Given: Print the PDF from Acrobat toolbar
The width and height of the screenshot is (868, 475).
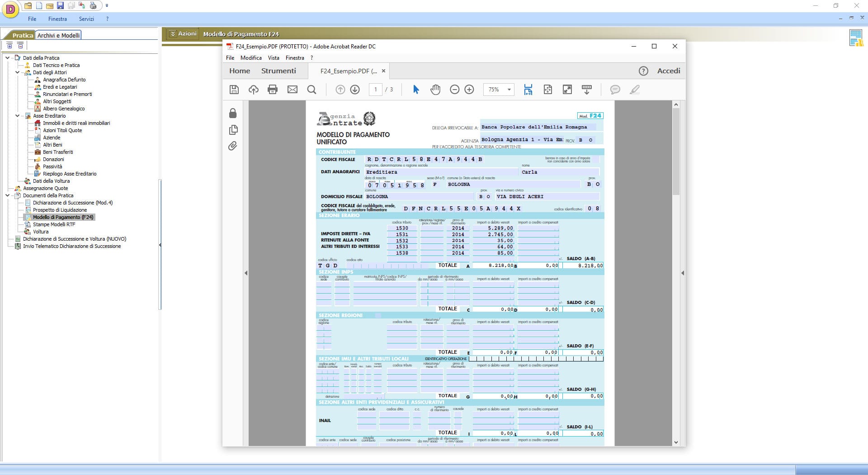Looking at the screenshot, I should [273, 90].
